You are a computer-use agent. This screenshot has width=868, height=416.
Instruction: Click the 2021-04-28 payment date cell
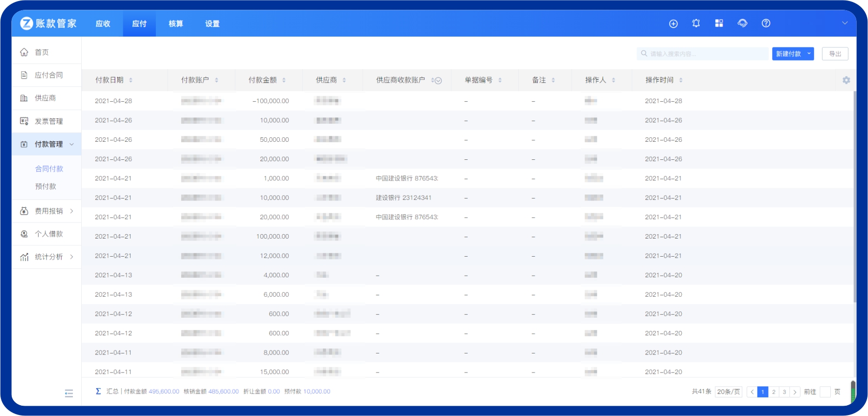point(114,101)
